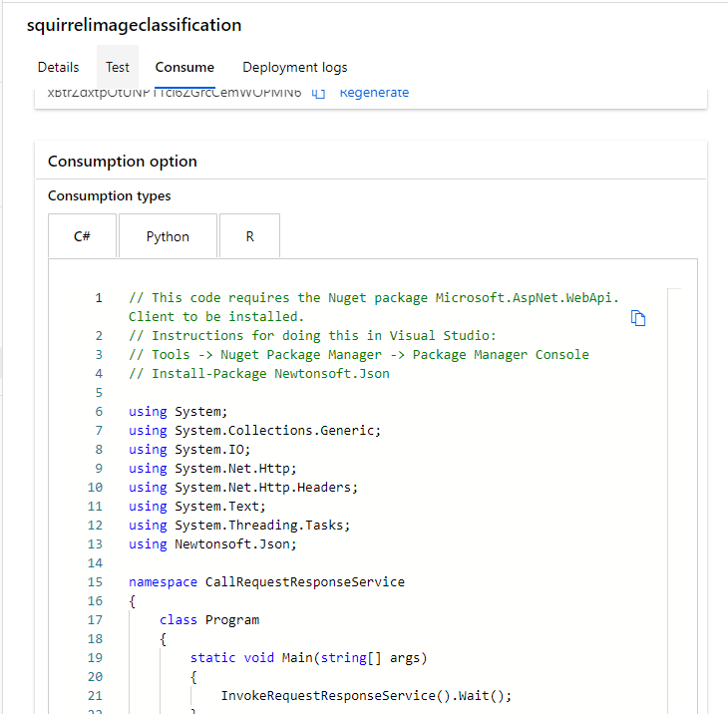Image resolution: width=728 pixels, height=714 pixels.
Task: Click the 'using Newtonsoft.Json;' line
Action: point(212,544)
